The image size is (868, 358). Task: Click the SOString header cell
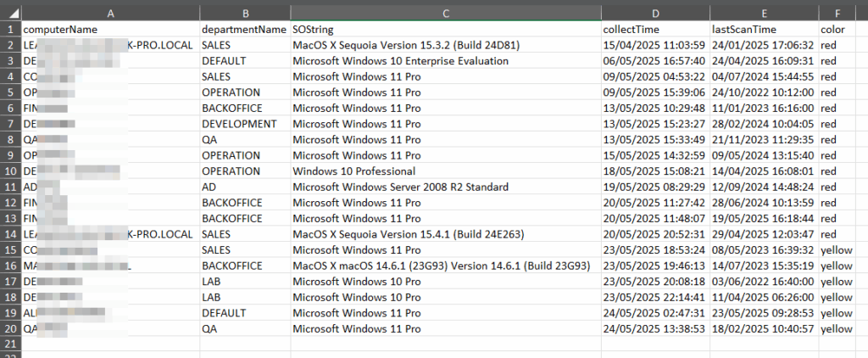[x=444, y=30]
